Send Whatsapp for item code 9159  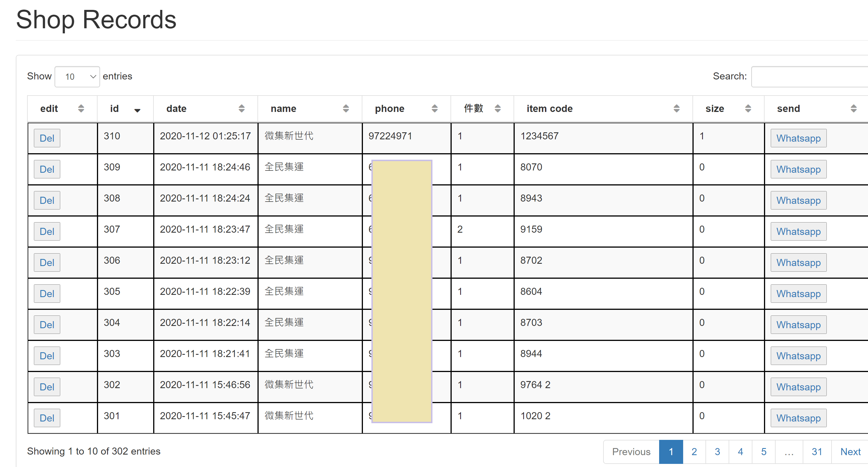[x=798, y=232]
